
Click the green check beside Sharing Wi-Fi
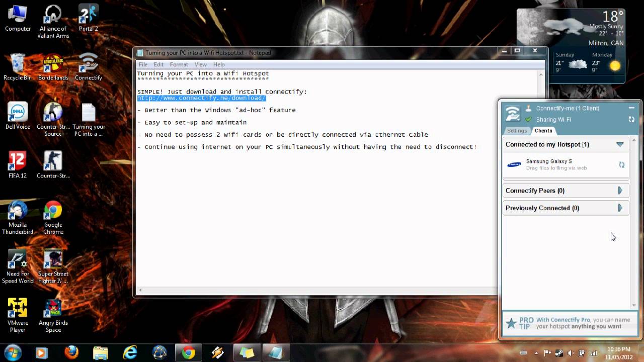click(x=528, y=119)
